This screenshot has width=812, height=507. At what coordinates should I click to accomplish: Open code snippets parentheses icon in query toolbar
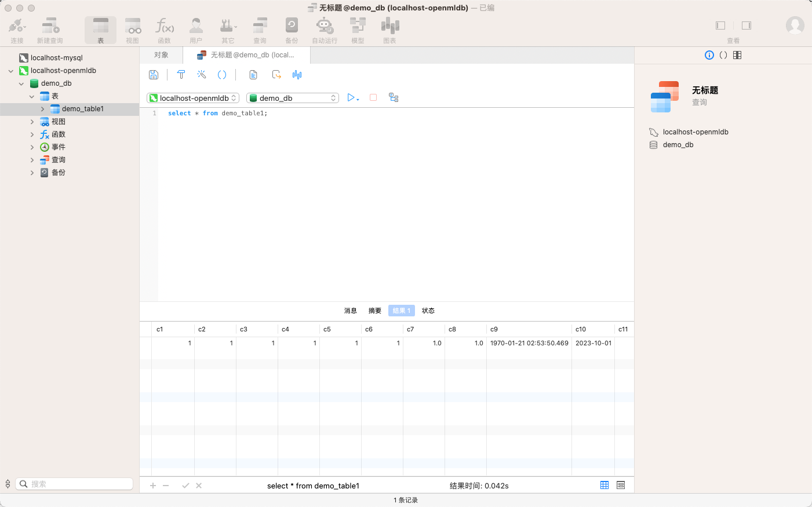[x=222, y=75]
